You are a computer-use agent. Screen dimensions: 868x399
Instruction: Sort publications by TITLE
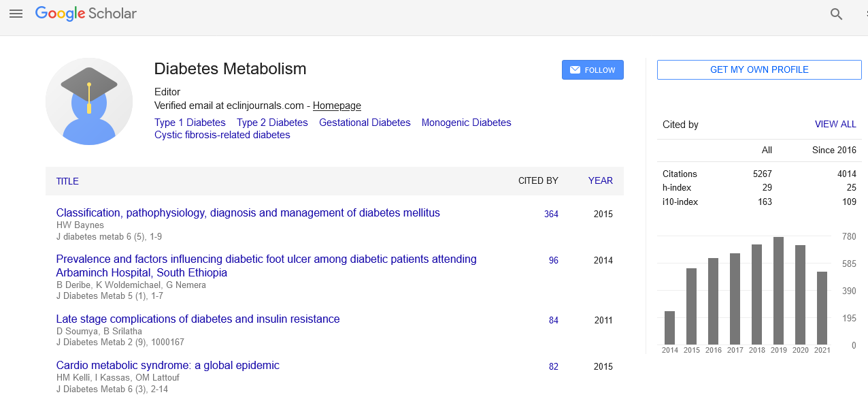67,181
